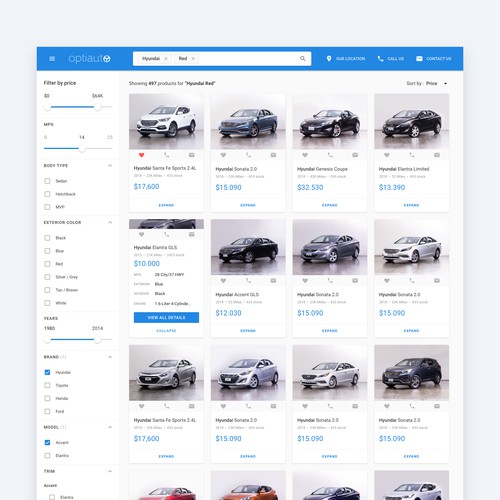This screenshot has width=500, height=500.
Task: Click phone icon on Elantra GLS card
Action: [x=167, y=235]
